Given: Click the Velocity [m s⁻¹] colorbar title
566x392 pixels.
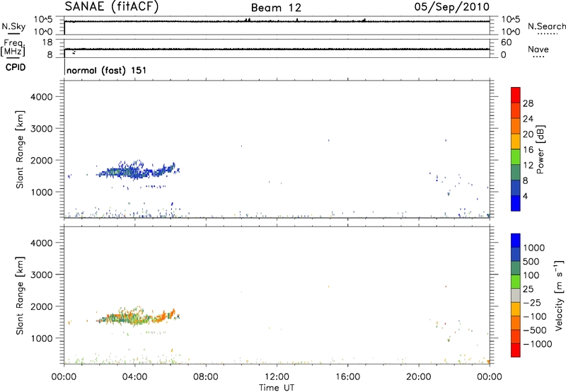Looking at the screenshot, I should click(559, 295).
